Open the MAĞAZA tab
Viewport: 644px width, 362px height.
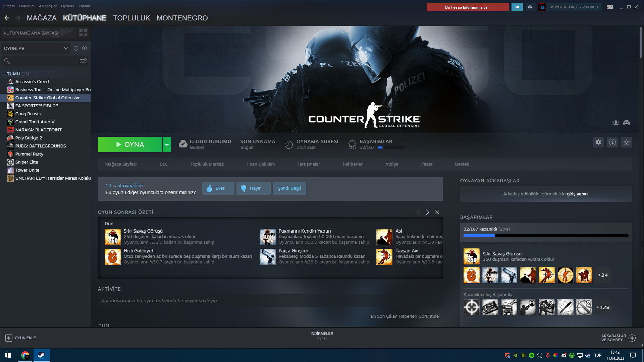(x=42, y=18)
